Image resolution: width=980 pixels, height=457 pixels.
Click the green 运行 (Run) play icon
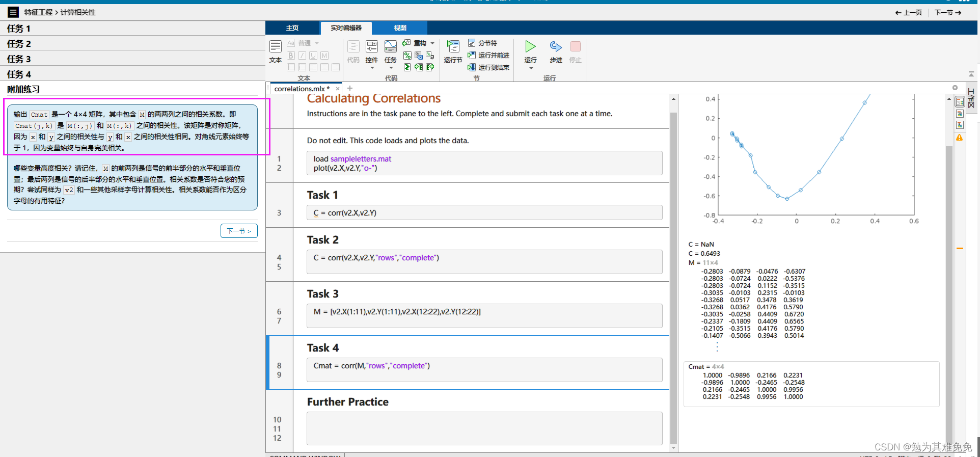pos(530,46)
